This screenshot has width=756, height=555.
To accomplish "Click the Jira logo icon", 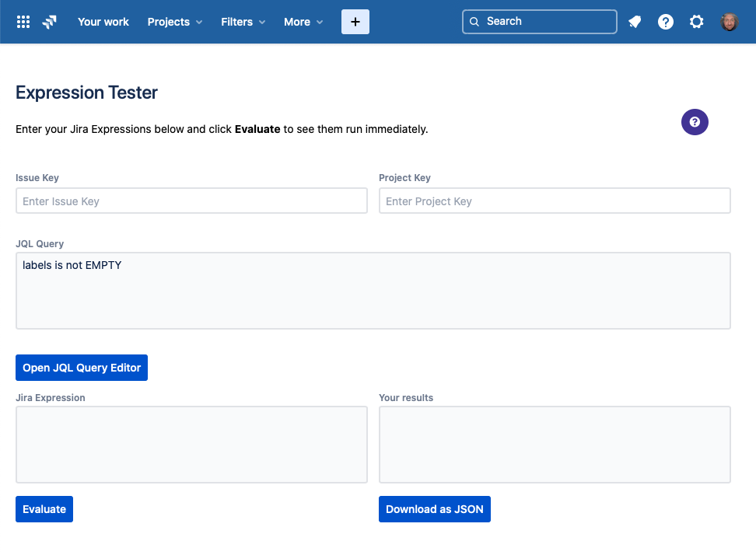I will pos(49,22).
